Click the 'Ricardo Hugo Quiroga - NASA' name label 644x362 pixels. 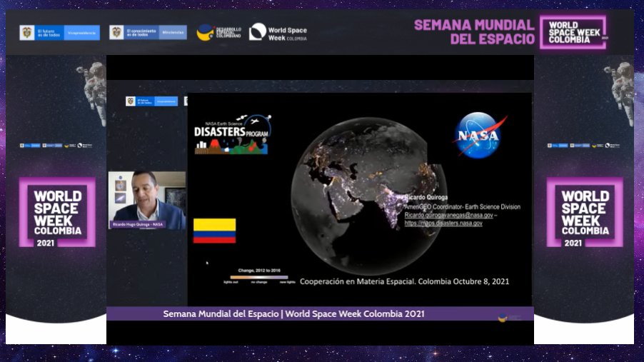[x=138, y=224]
